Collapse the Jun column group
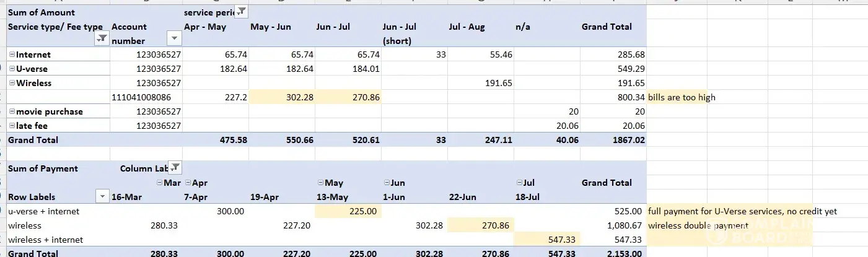The height and width of the screenshot is (257, 868). coord(386,183)
